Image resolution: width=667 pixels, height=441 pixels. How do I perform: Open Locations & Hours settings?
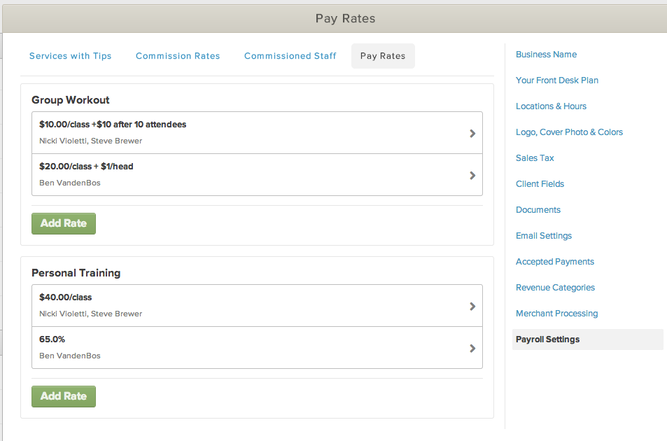coord(551,106)
